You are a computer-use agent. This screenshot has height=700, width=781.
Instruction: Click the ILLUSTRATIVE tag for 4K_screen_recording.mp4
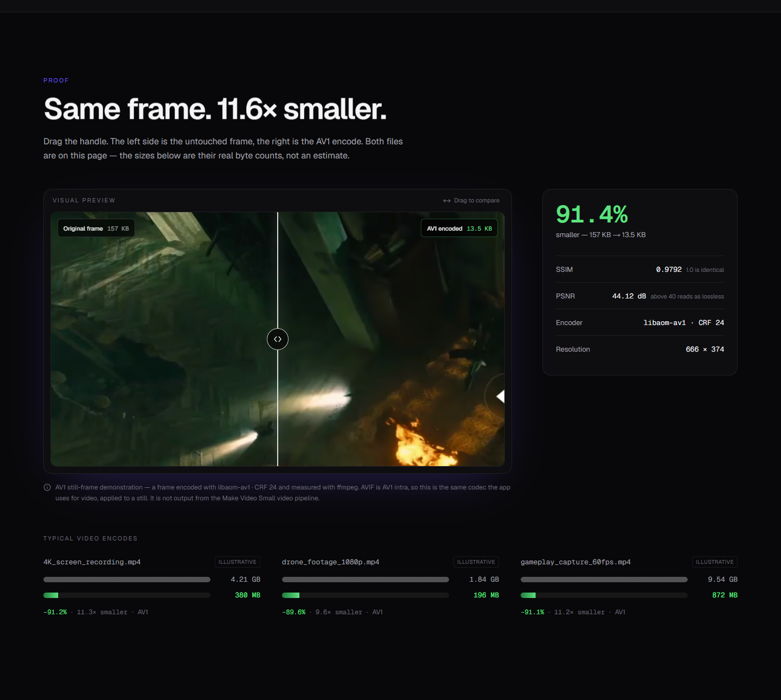238,562
